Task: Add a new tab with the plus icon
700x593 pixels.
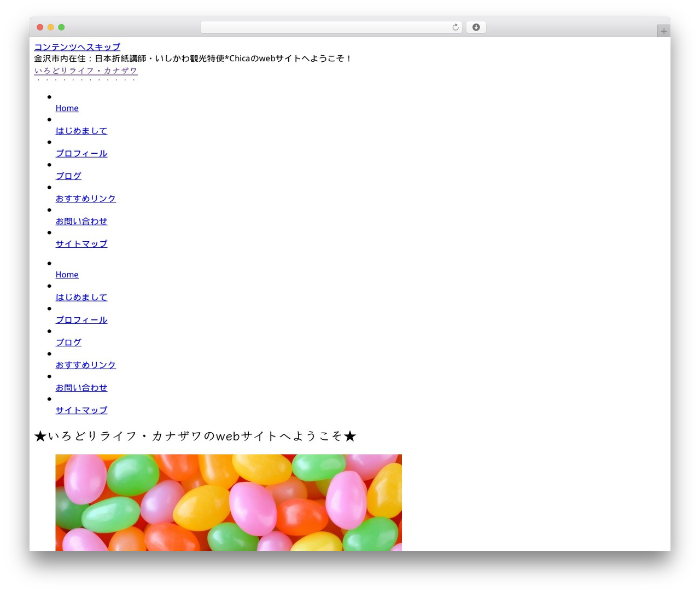Action: pos(663,31)
